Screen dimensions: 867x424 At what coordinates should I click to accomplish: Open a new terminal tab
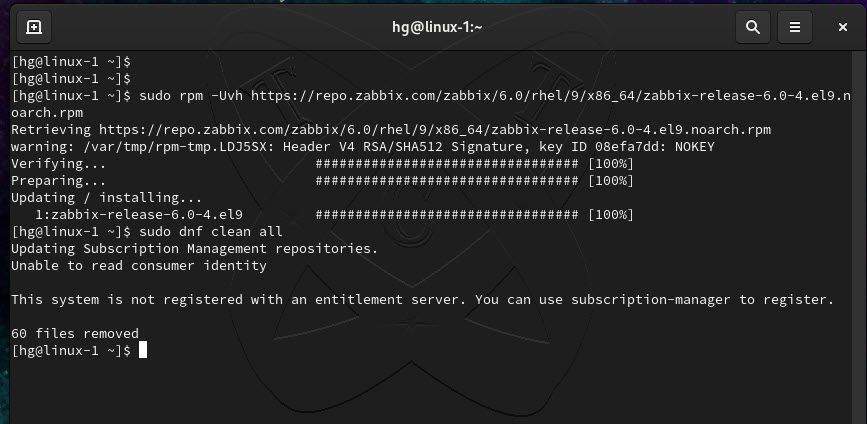pyautogui.click(x=34, y=27)
